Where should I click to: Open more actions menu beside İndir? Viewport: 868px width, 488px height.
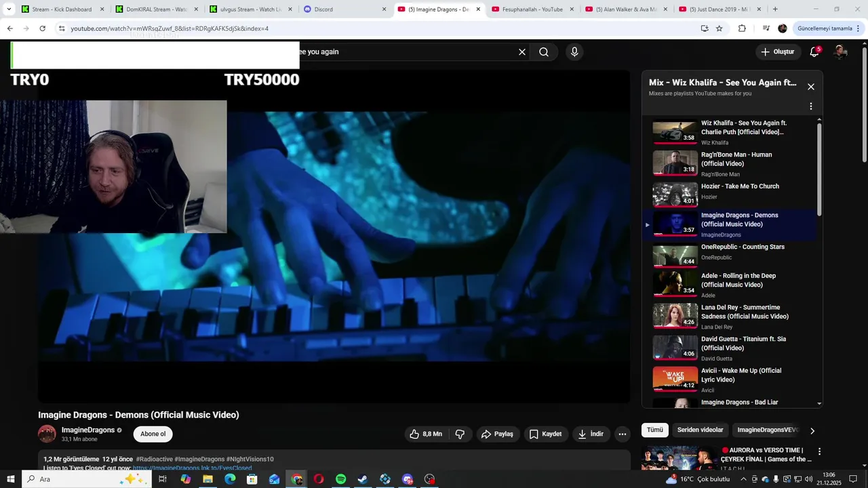coord(623,434)
